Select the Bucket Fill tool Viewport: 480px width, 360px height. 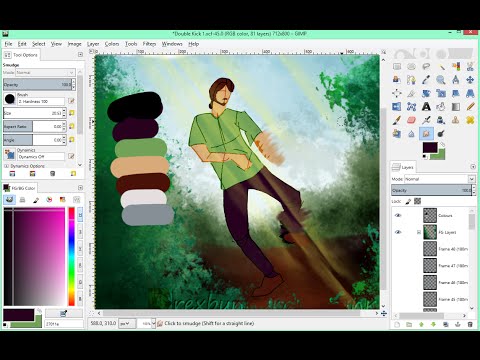click(x=441, y=107)
